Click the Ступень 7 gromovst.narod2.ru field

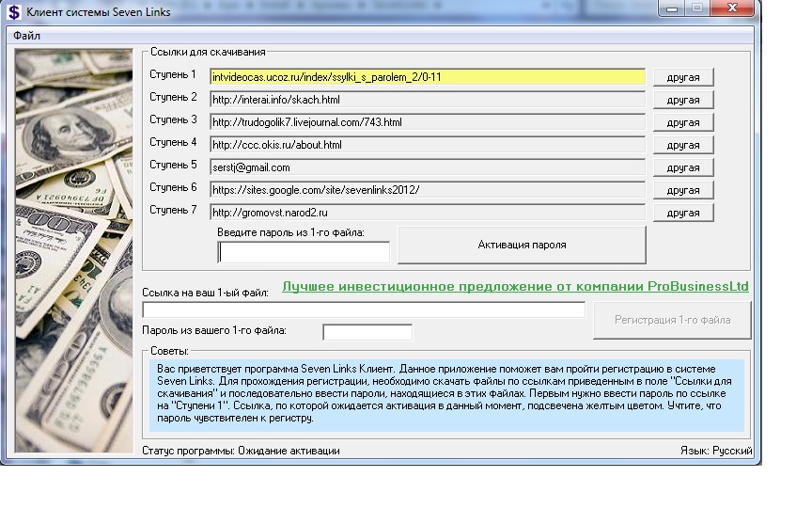428,213
